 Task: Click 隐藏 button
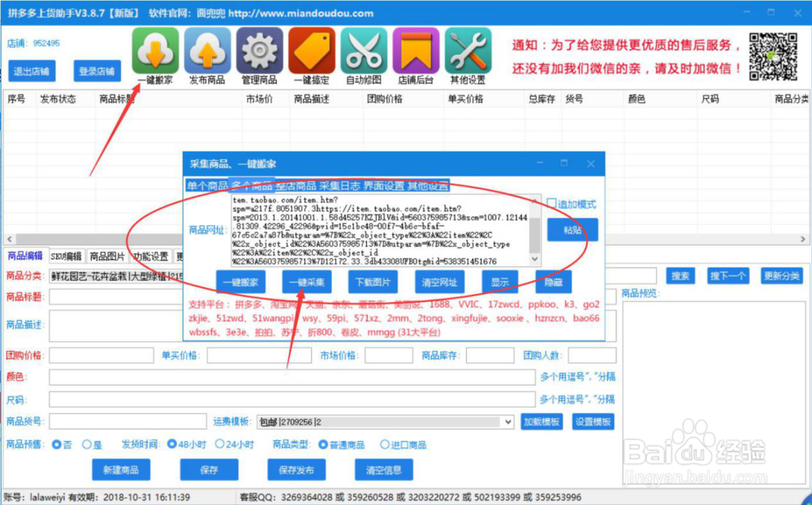554,282
